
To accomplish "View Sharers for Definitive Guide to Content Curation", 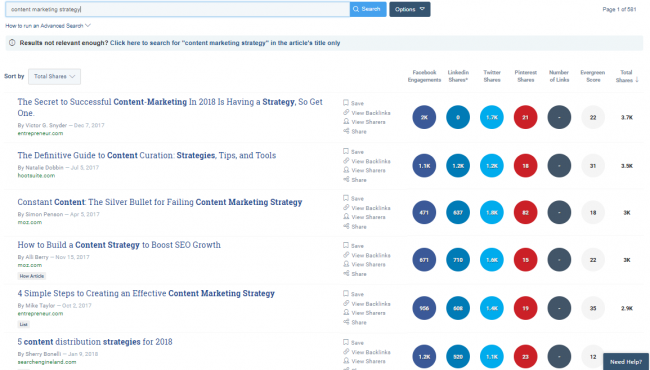I will 364,170.
